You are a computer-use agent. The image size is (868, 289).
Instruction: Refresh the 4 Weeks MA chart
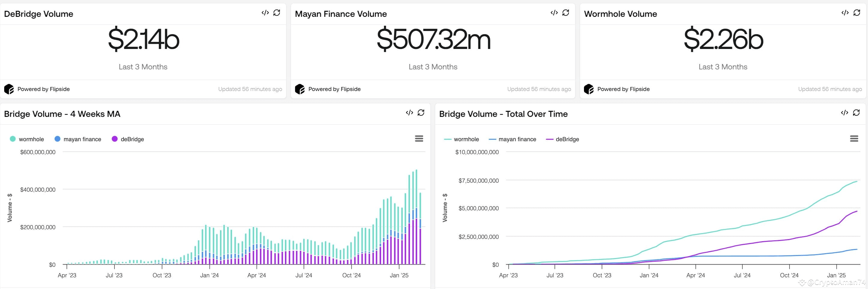coord(421,113)
